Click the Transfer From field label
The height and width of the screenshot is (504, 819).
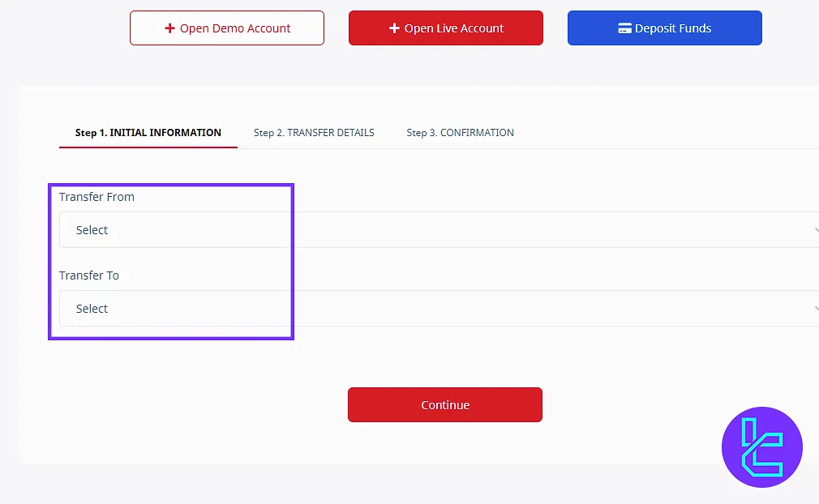(x=96, y=197)
